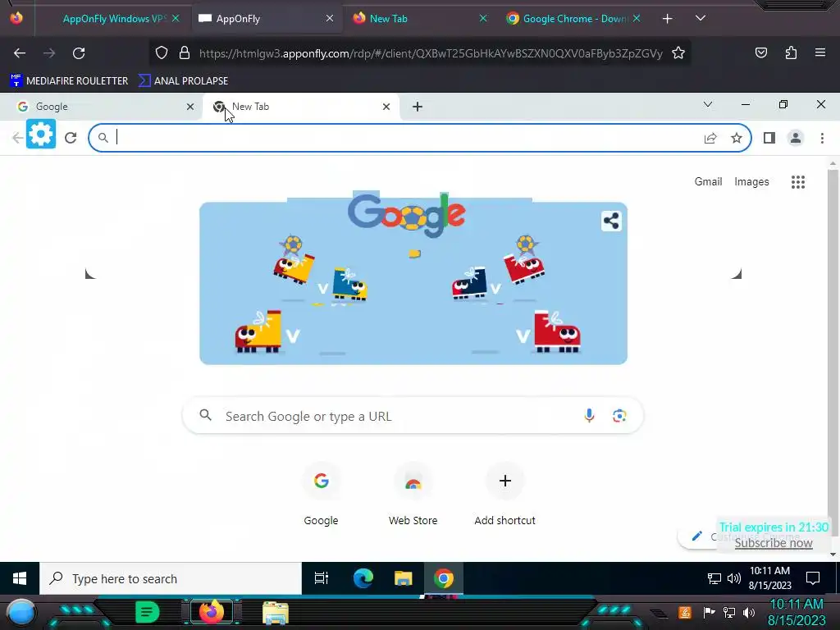List all Firefox tabs chevron
This screenshot has width=840, height=630.
[x=701, y=18]
